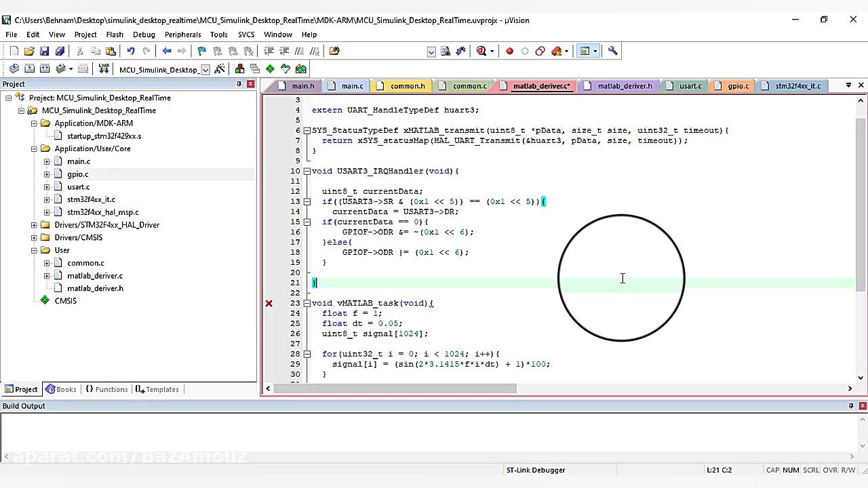The width and height of the screenshot is (868, 488).
Task: Switch to the usart.c tab
Action: pos(685,86)
